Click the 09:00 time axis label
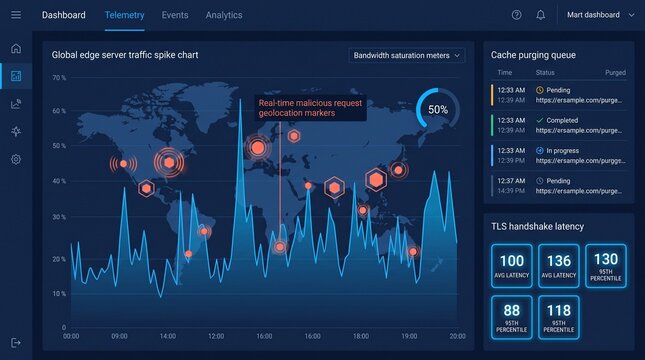The width and height of the screenshot is (645, 360). click(119, 336)
